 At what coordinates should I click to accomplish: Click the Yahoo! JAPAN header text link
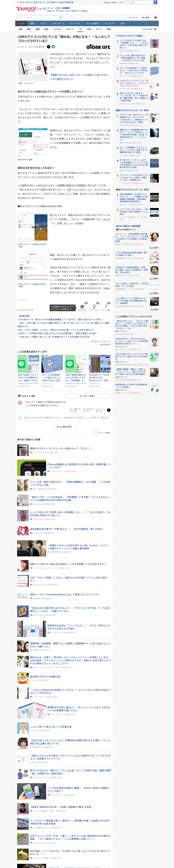coord(110,2)
